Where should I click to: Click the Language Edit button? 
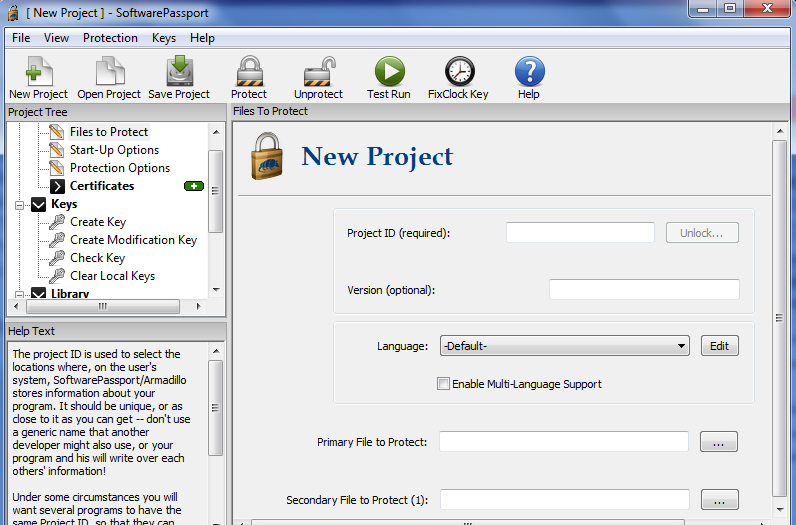click(719, 346)
